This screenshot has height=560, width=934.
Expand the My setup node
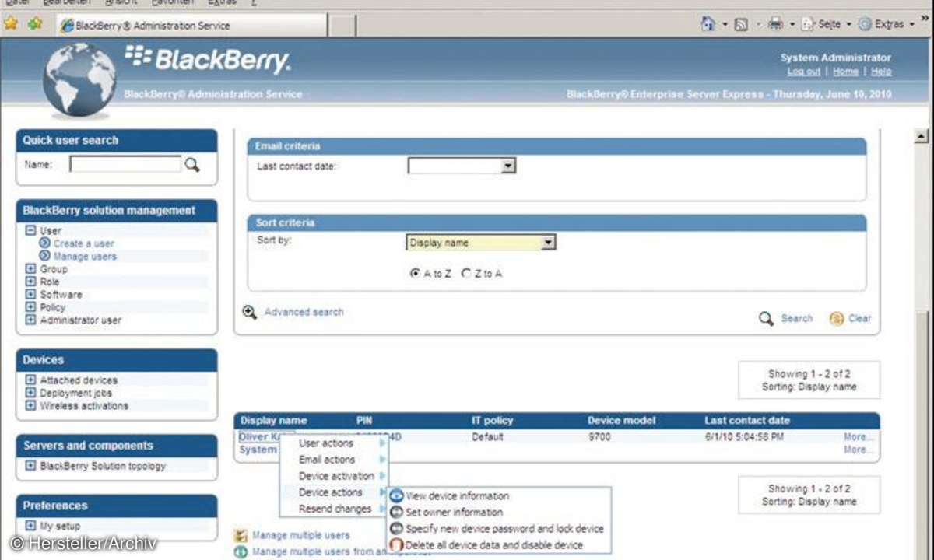30,527
